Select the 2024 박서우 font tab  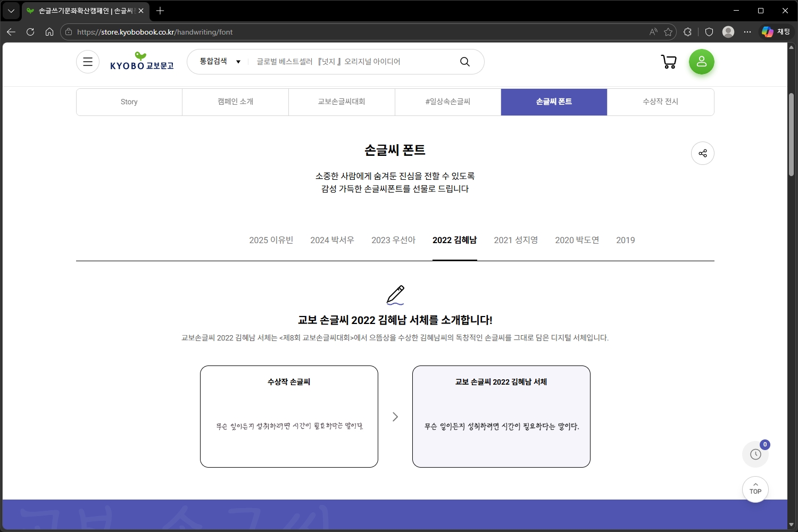click(x=332, y=240)
